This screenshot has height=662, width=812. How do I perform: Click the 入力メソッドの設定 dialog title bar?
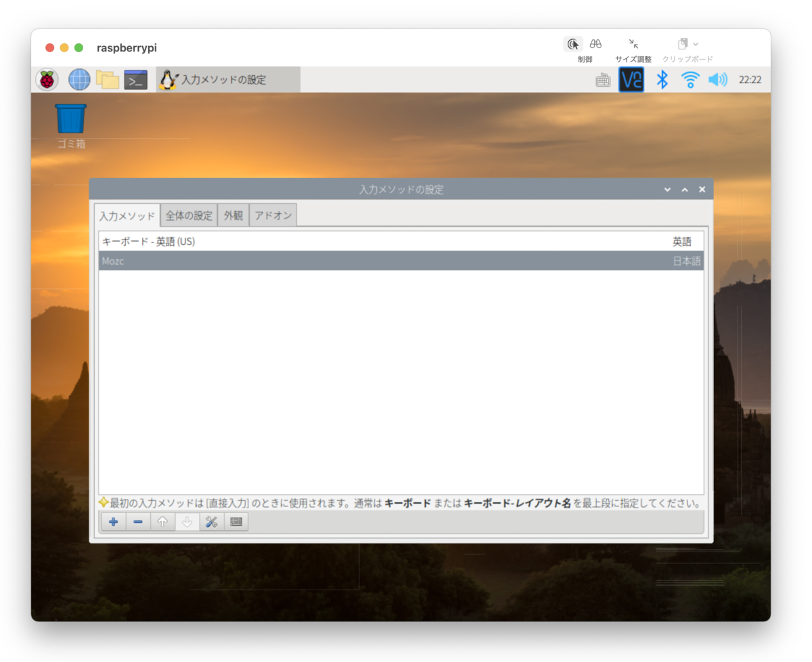401,190
